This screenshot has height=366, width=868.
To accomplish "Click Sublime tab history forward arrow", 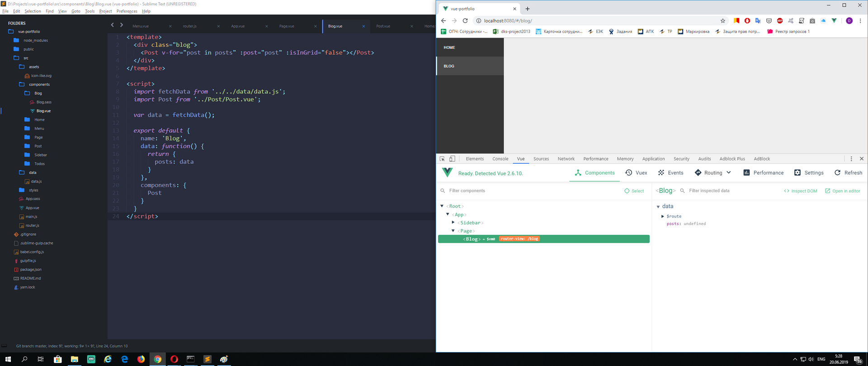I will pyautogui.click(x=122, y=25).
